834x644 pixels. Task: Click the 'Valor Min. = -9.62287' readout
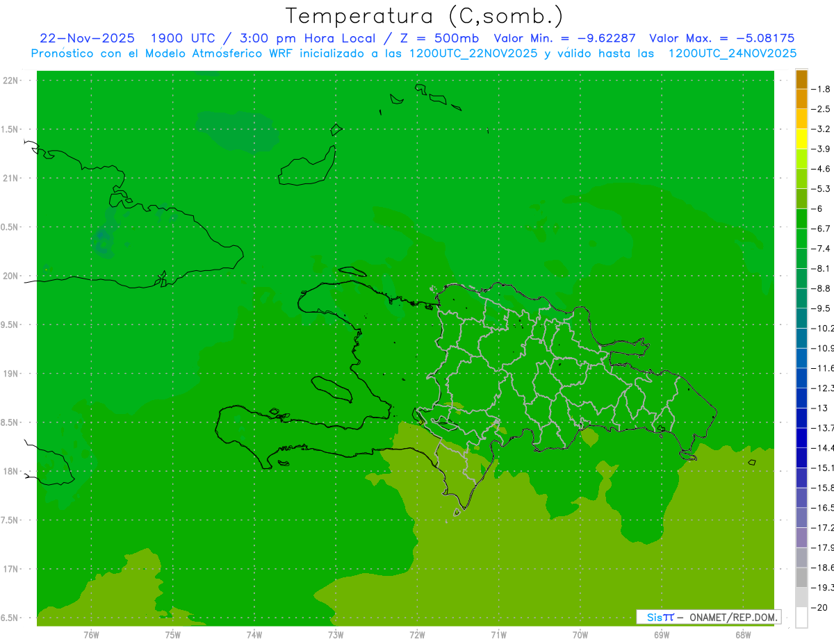point(564,38)
